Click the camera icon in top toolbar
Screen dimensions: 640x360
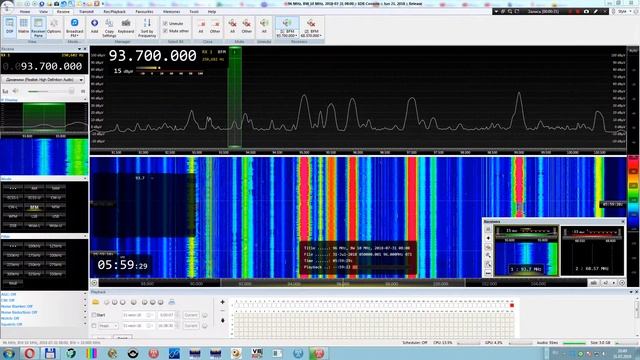point(587,12)
